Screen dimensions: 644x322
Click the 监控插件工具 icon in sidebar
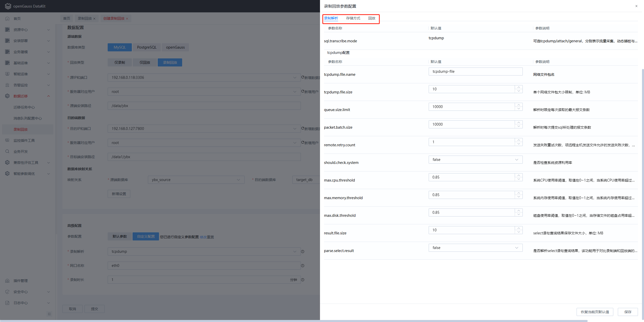click(x=7, y=140)
